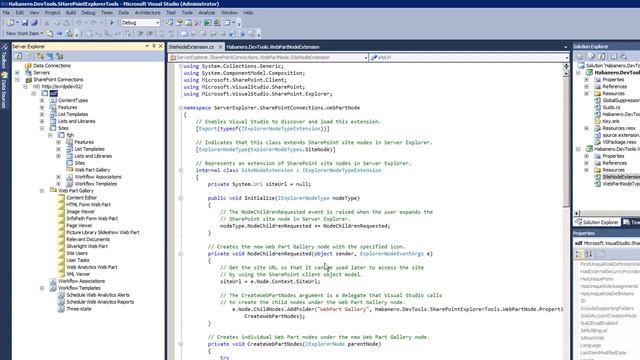
Task: Select the Silverlight Web Part item
Action: pos(87,246)
